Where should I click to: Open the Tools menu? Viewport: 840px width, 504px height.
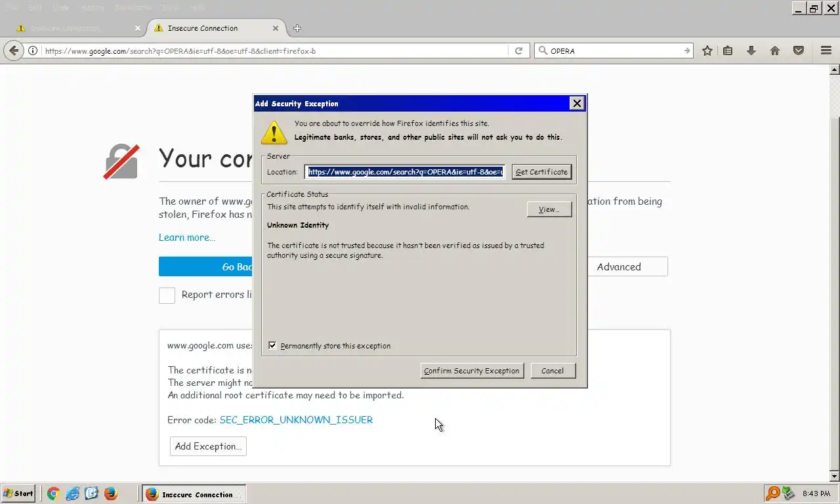170,7
